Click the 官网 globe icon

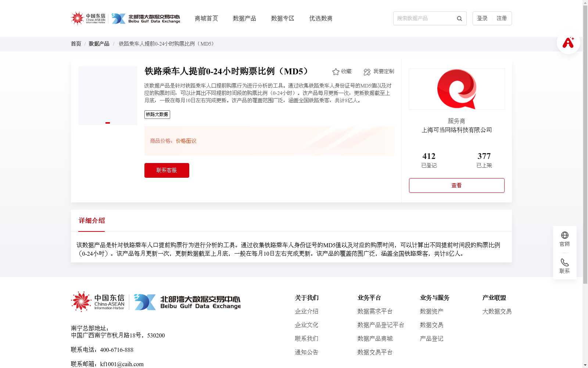(565, 235)
